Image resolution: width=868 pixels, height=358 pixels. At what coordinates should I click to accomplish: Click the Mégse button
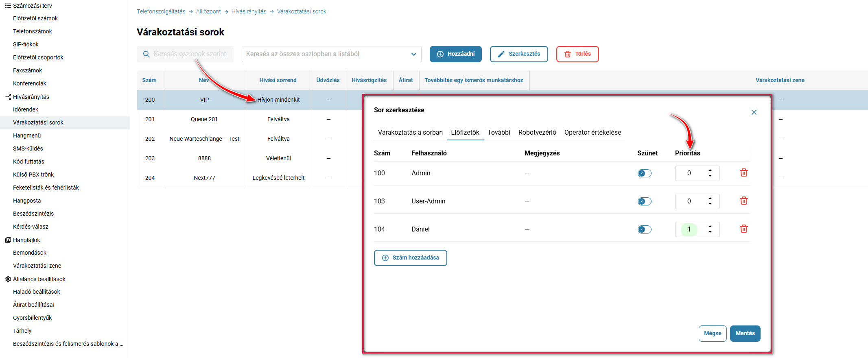click(x=713, y=334)
